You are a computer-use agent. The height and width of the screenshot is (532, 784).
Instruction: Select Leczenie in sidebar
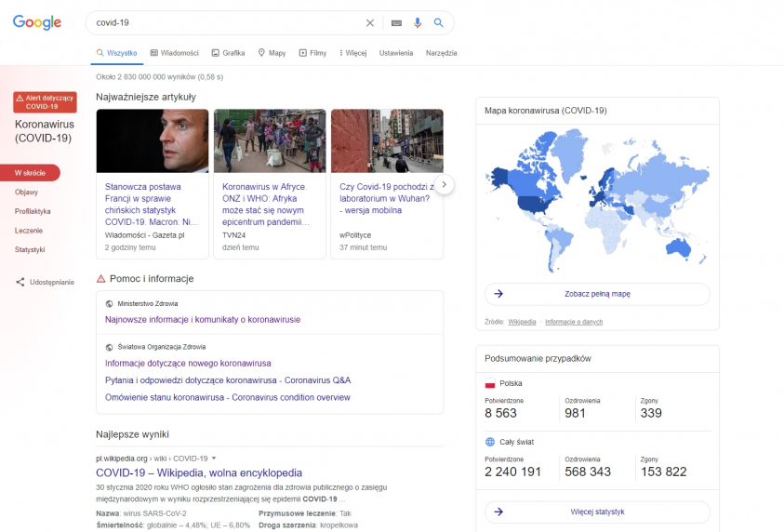pos(29,231)
